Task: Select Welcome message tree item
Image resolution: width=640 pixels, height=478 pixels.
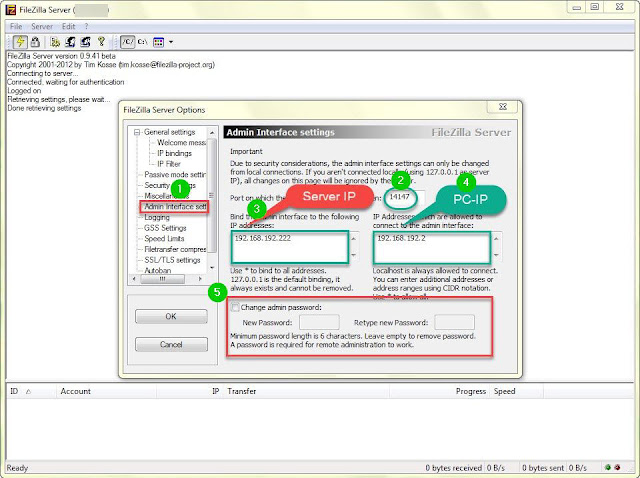Action: click(x=181, y=142)
